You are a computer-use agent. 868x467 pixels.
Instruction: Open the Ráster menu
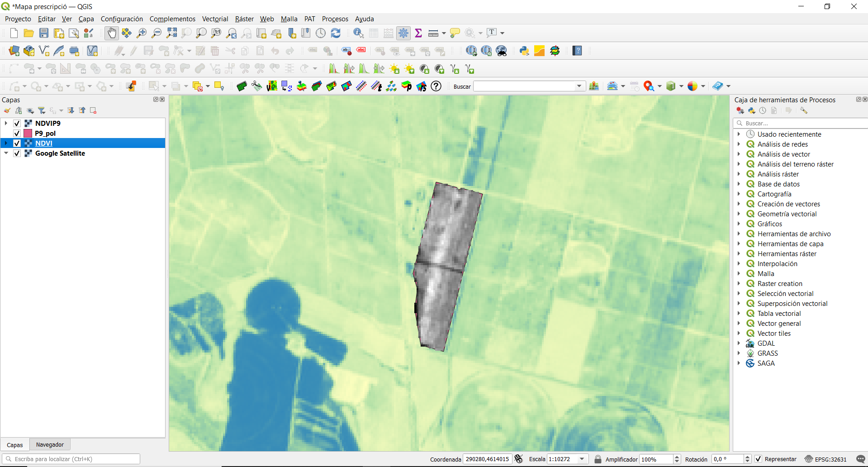(x=244, y=19)
